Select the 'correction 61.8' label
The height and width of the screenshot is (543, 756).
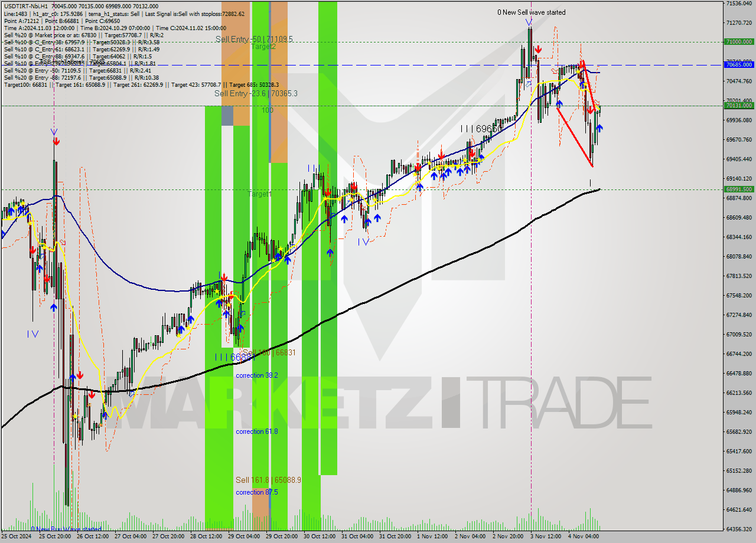[257, 431]
